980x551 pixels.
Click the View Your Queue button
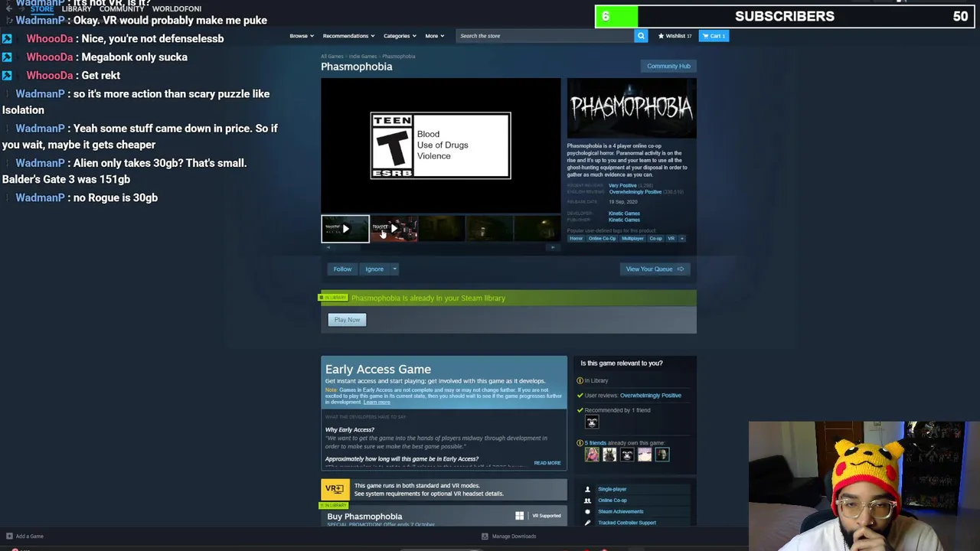click(x=655, y=269)
